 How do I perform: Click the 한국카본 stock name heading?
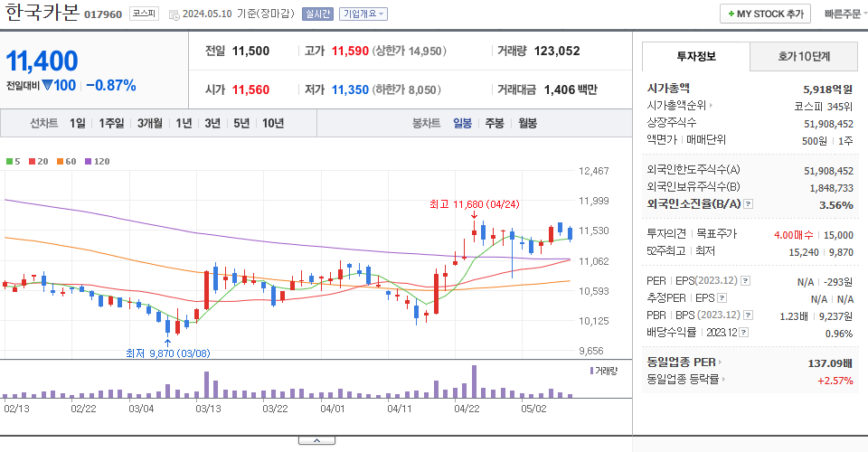tap(42, 12)
